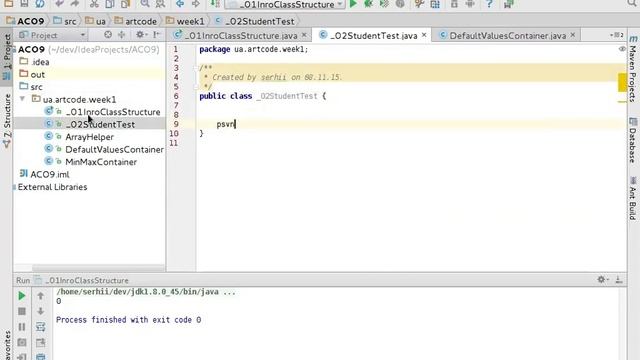The height and width of the screenshot is (360, 640).
Task: Click the Search Everywhere magnifier at top right
Action: point(632,4)
